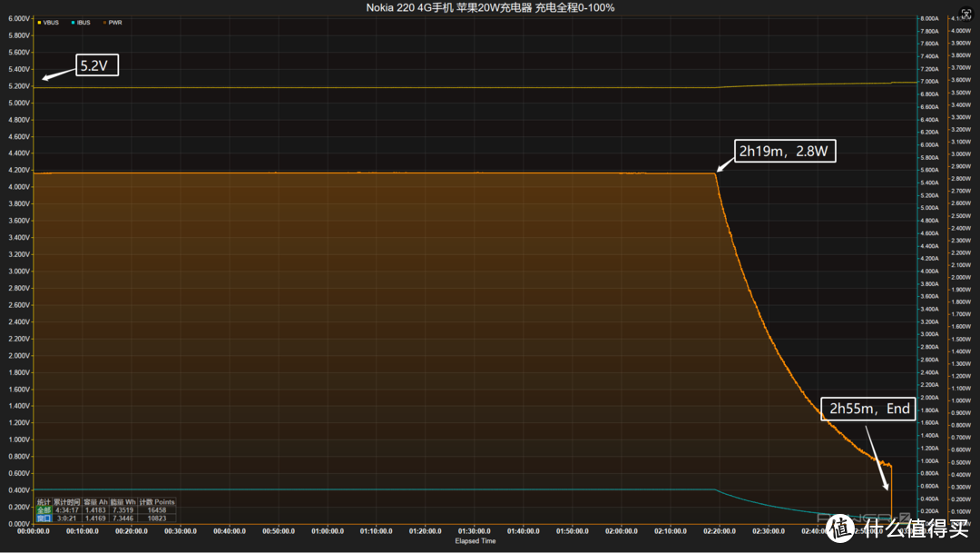Click the 2.000A current axis label

coord(929,398)
